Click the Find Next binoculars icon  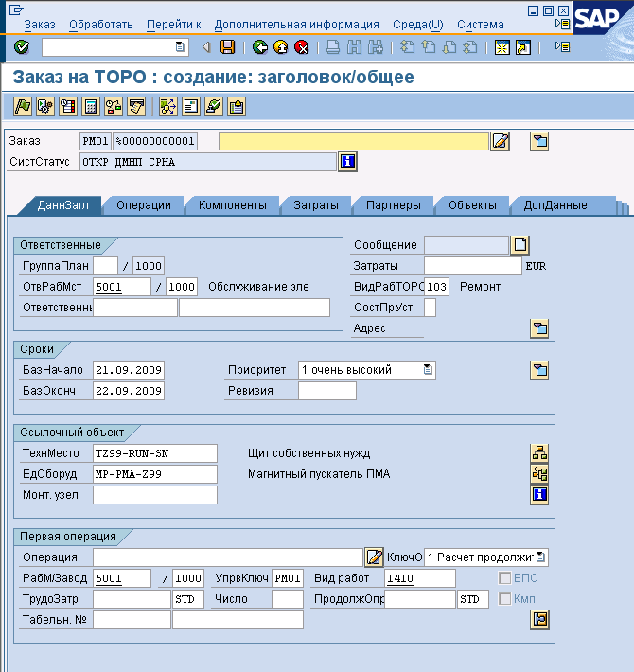pos(376,46)
